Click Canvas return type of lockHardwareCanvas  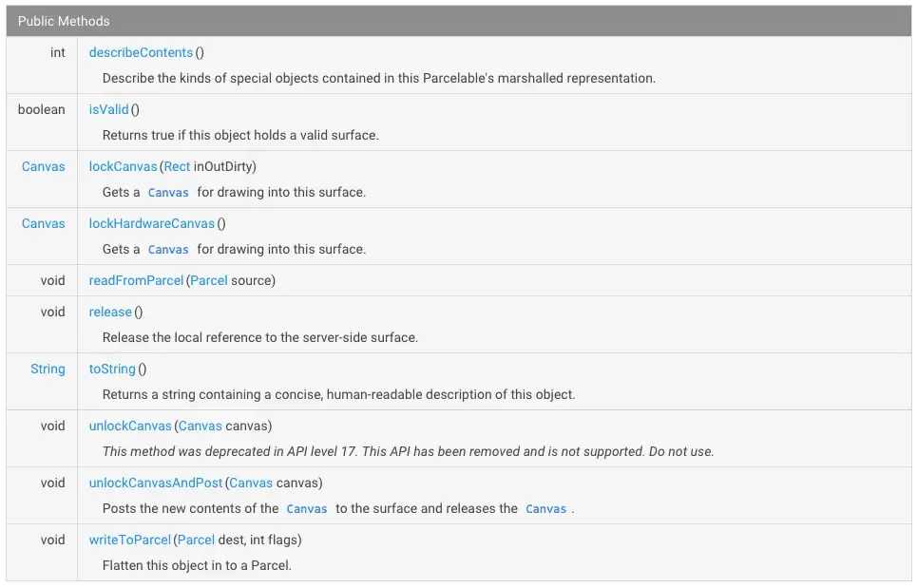(x=44, y=223)
